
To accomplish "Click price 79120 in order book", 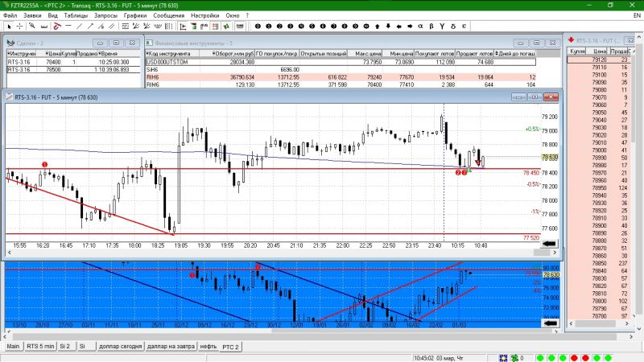I will 599,60.
